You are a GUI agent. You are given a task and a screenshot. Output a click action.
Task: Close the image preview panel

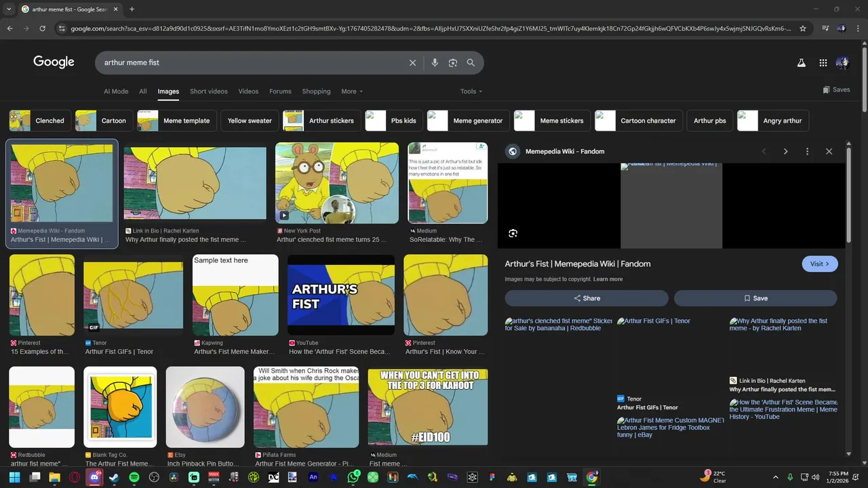click(829, 151)
